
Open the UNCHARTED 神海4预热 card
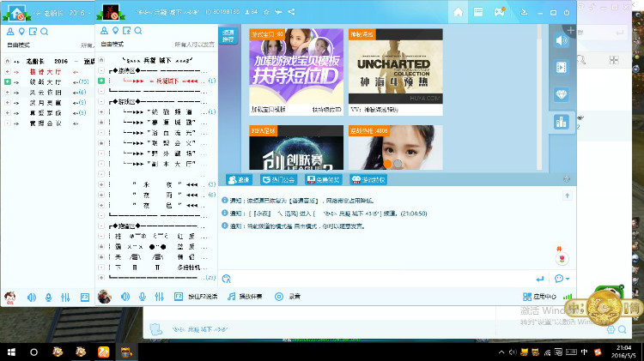point(396,72)
